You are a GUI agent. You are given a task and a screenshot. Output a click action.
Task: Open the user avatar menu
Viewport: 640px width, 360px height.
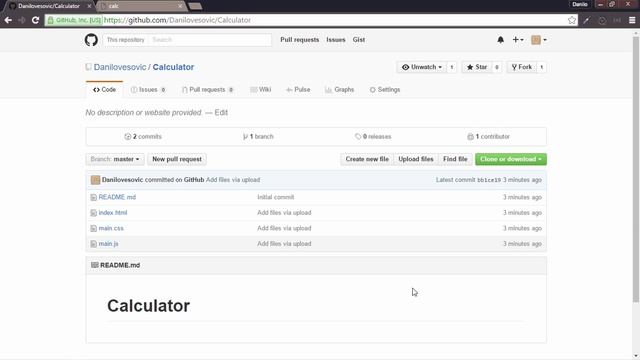[x=539, y=40]
